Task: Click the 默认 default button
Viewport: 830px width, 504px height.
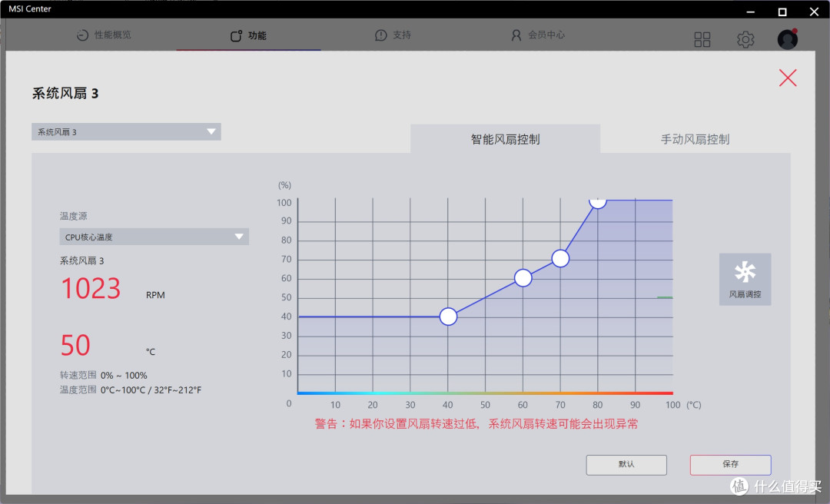Action: (626, 464)
